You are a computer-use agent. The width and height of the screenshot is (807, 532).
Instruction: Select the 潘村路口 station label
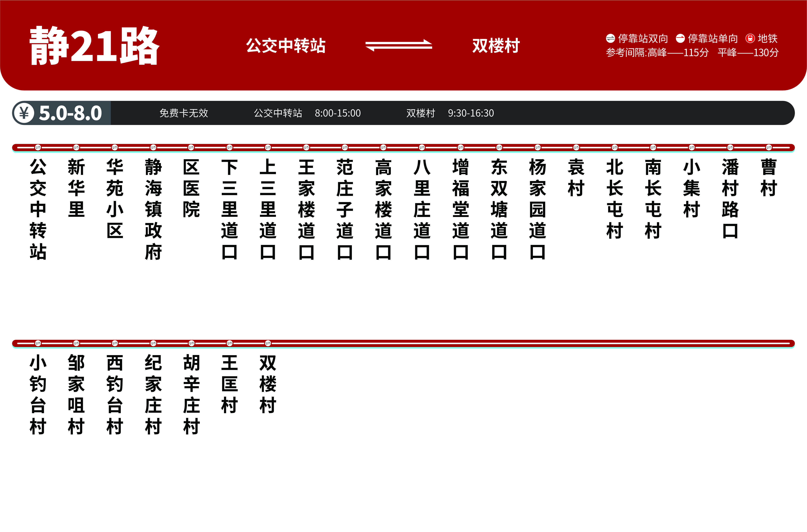pos(730,198)
